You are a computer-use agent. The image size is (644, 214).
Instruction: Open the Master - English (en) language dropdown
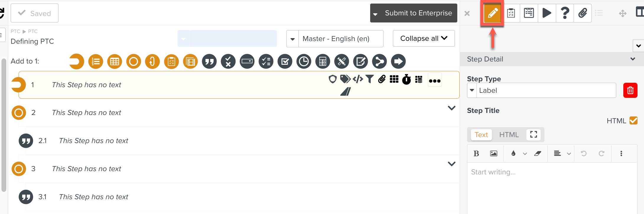(335, 39)
